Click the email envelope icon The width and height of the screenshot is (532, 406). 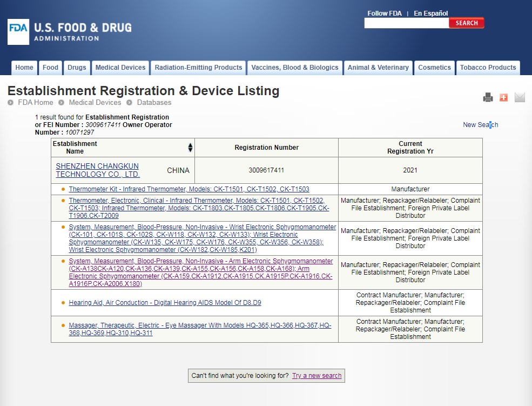[520, 97]
